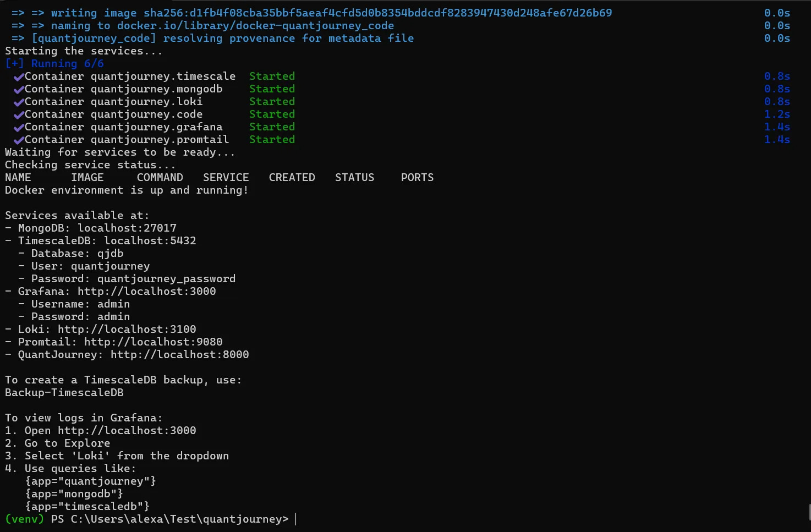Click the green venv indicator in the prompt
Image resolution: width=811 pixels, height=532 pixels.
coord(24,519)
